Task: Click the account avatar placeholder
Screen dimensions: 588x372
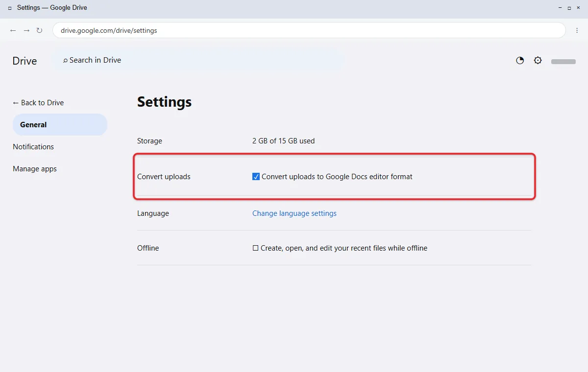Action: tap(563, 62)
